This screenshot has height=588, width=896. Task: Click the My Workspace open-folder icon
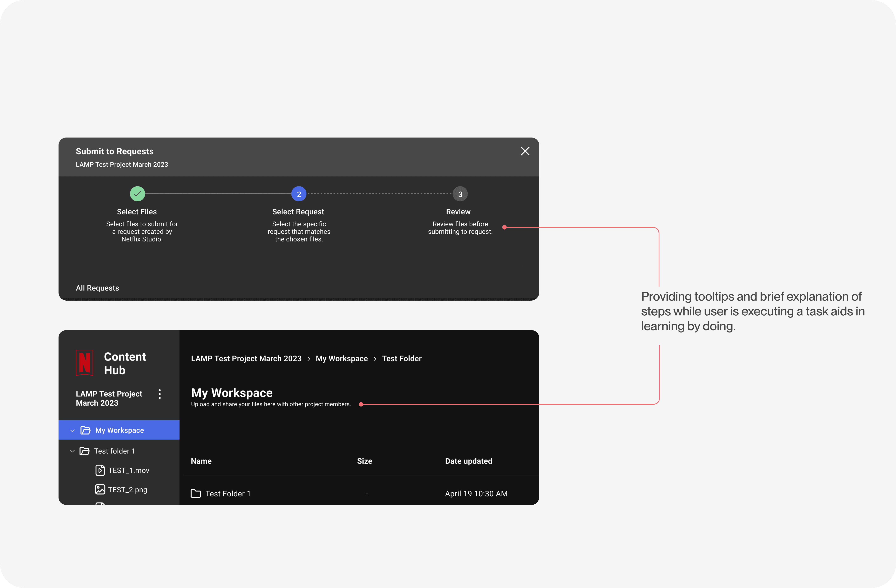tap(86, 430)
